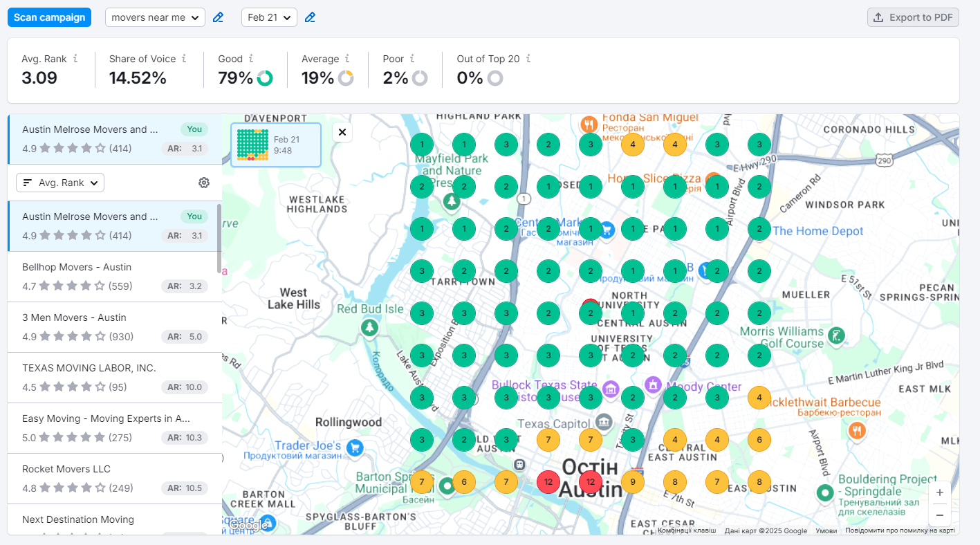Click the Google logo on map
This screenshot has height=545, width=980.
[x=248, y=525]
